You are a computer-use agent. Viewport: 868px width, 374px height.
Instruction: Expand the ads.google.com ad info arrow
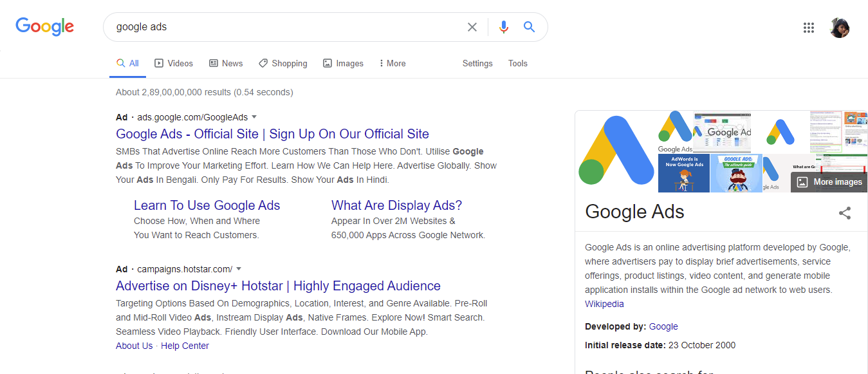254,117
